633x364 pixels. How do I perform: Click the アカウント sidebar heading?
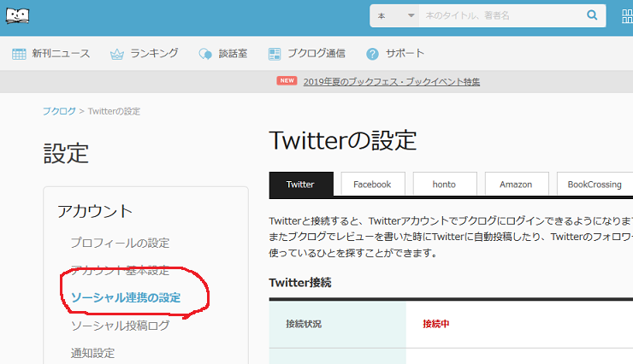(95, 211)
